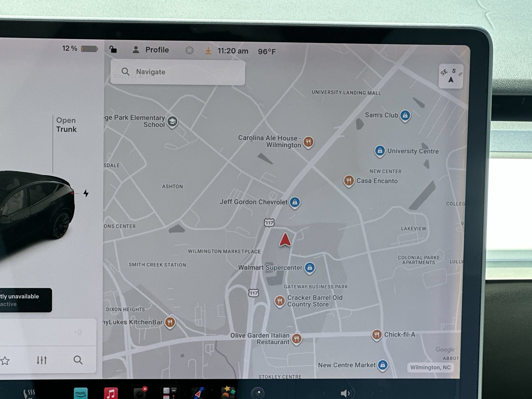
Task: Tap the LAKEVIEW neighborhood label
Action: coord(413,229)
